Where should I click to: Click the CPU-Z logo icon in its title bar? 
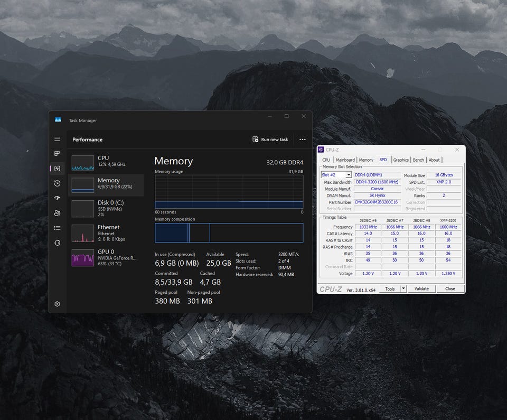tap(321, 150)
